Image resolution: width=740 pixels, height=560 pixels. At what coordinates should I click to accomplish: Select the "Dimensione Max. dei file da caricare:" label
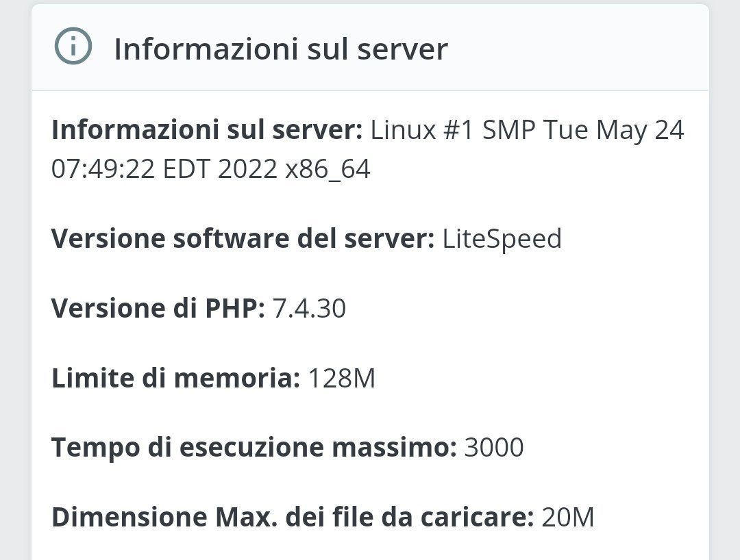pos(293,518)
